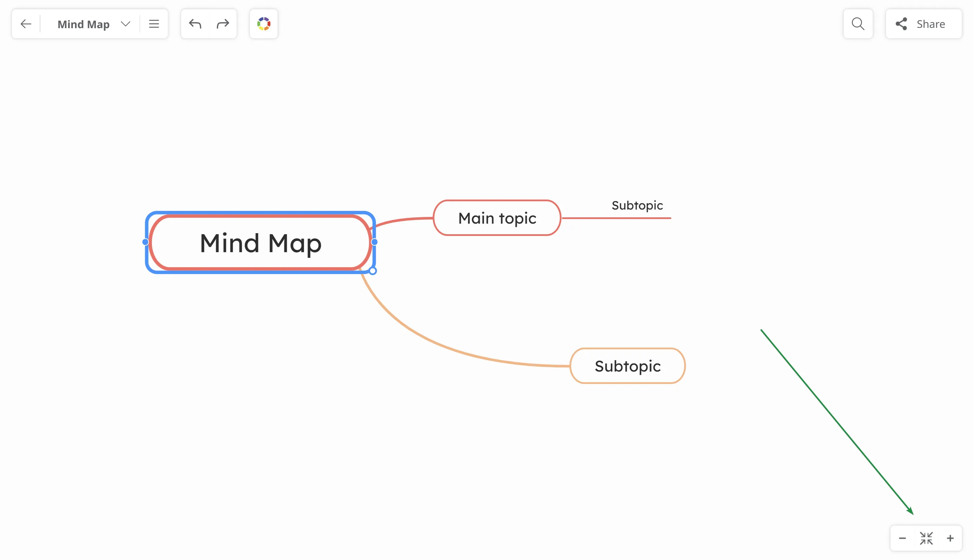Zoom out with the minus icon
This screenshot has height=560, width=974.
(x=902, y=538)
